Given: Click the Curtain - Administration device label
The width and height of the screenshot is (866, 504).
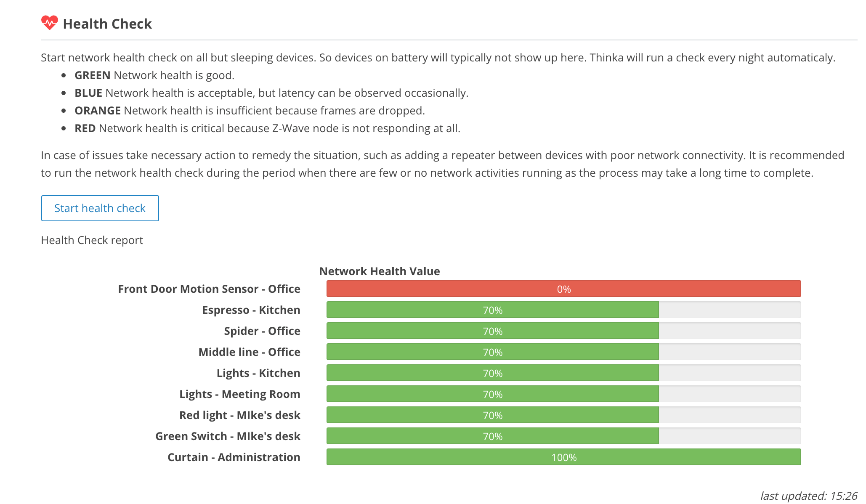Looking at the screenshot, I should click(234, 457).
